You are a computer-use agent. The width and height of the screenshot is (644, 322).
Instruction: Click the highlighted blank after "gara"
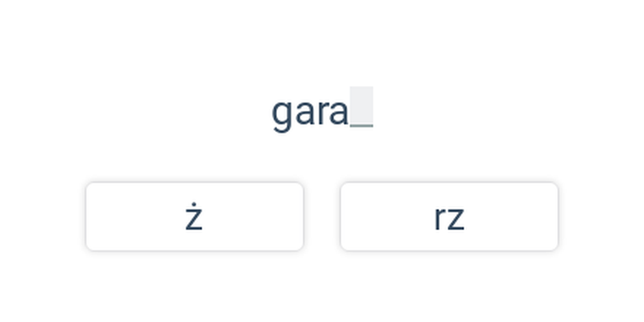(361, 107)
